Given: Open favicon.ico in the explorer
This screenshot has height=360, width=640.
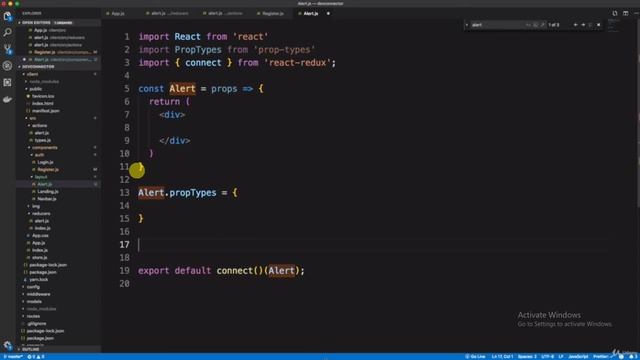Looking at the screenshot, I should pyautogui.click(x=43, y=96).
